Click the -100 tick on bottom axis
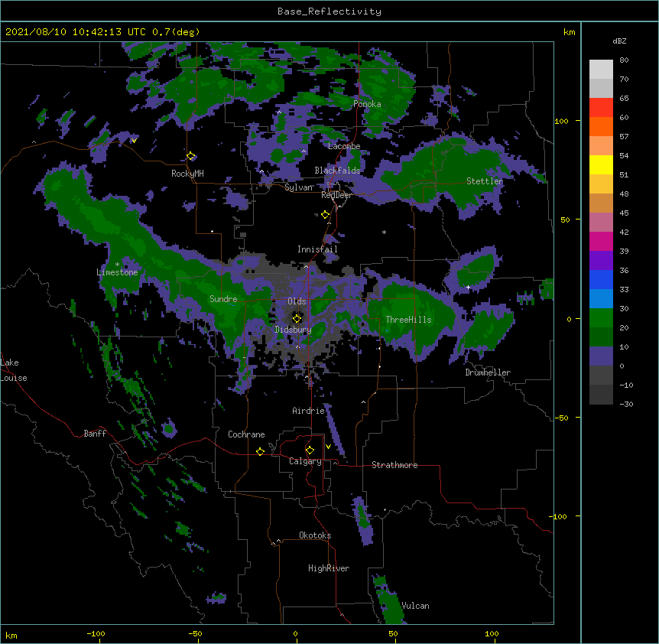 pyautogui.click(x=96, y=633)
